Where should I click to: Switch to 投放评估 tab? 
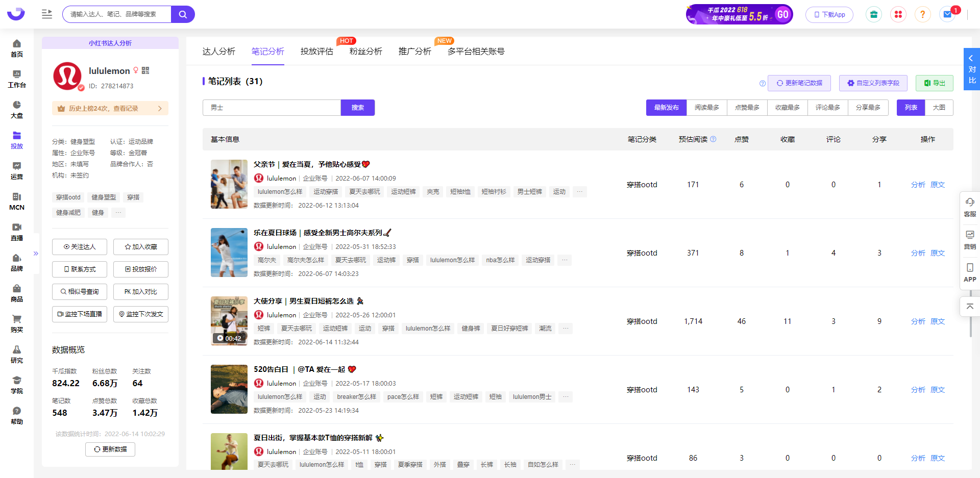pyautogui.click(x=316, y=52)
